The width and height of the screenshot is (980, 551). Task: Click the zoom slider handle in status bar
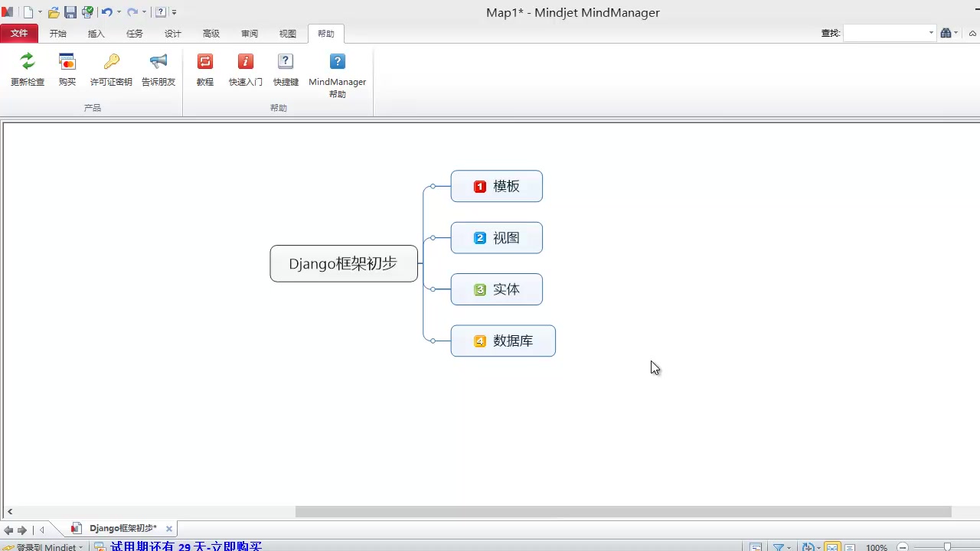pyautogui.click(x=947, y=547)
